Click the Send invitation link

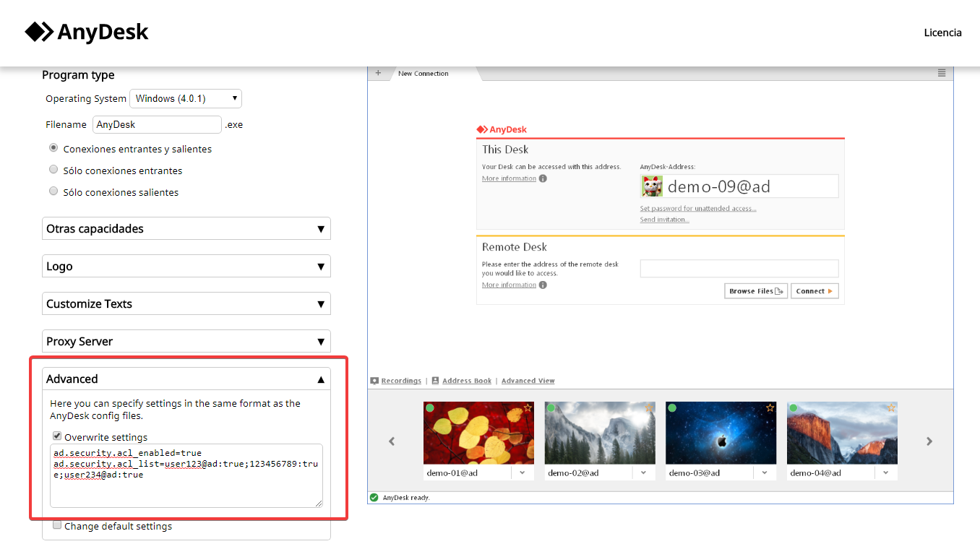point(664,220)
